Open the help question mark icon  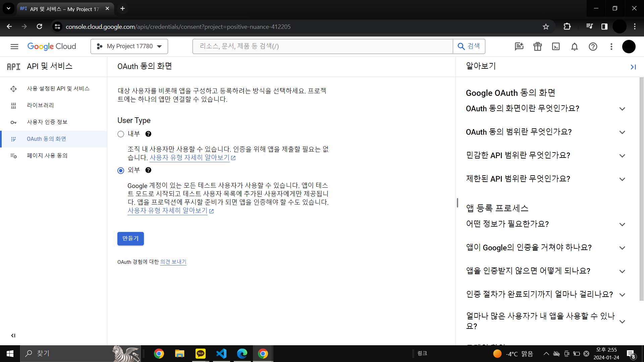point(593,47)
